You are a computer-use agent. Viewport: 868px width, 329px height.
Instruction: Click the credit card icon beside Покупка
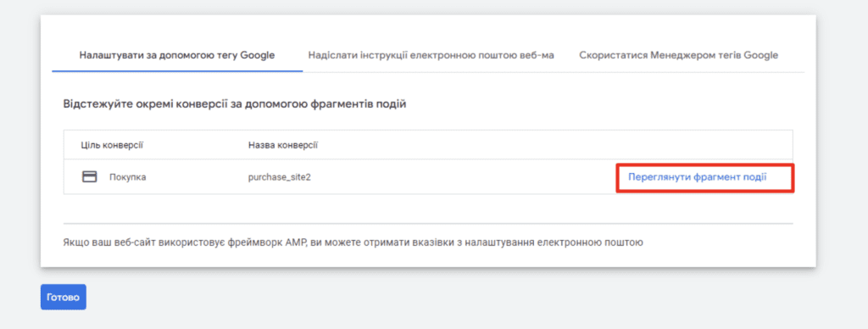click(89, 176)
